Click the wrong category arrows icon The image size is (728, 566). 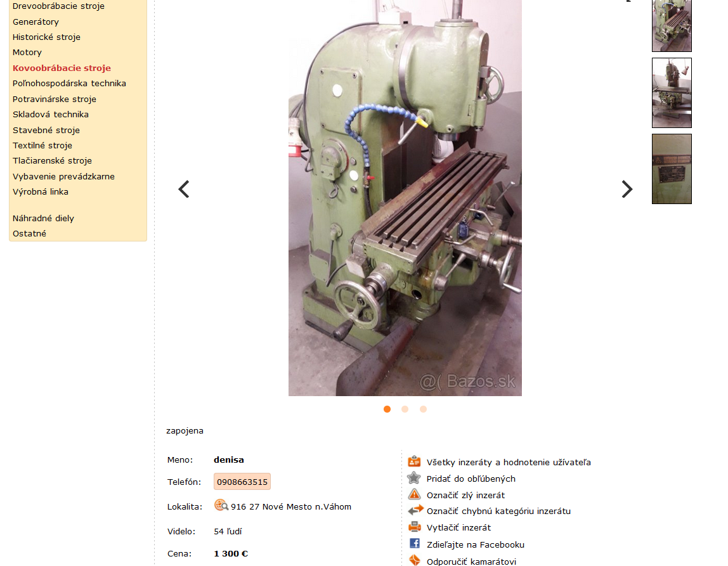tap(415, 510)
